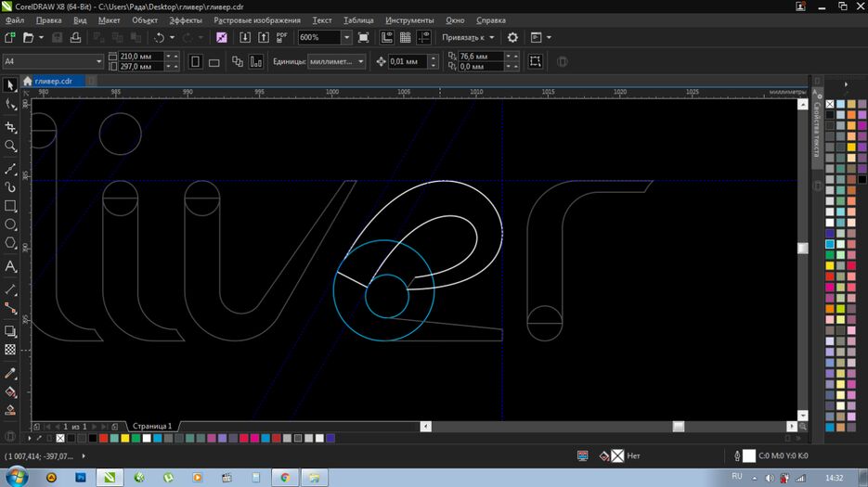
Task: Open Chrome from the Windows taskbar
Action: (285, 477)
